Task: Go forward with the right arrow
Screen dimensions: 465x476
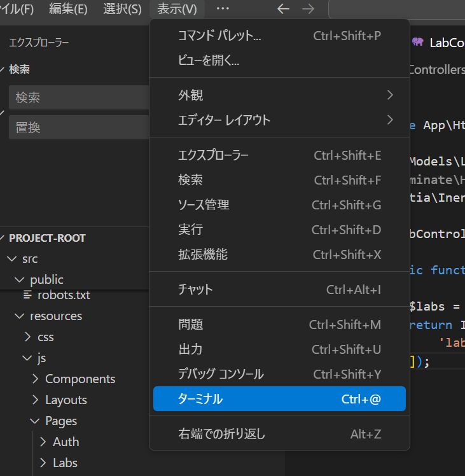Action: pyautogui.click(x=308, y=9)
